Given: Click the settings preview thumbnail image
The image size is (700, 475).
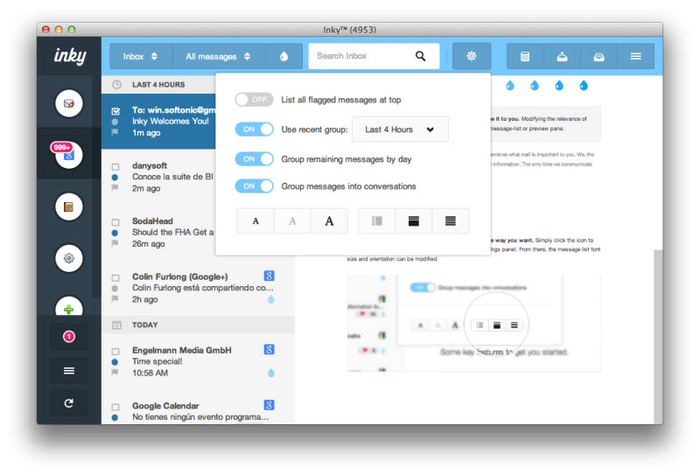Looking at the screenshot, I should [474, 322].
